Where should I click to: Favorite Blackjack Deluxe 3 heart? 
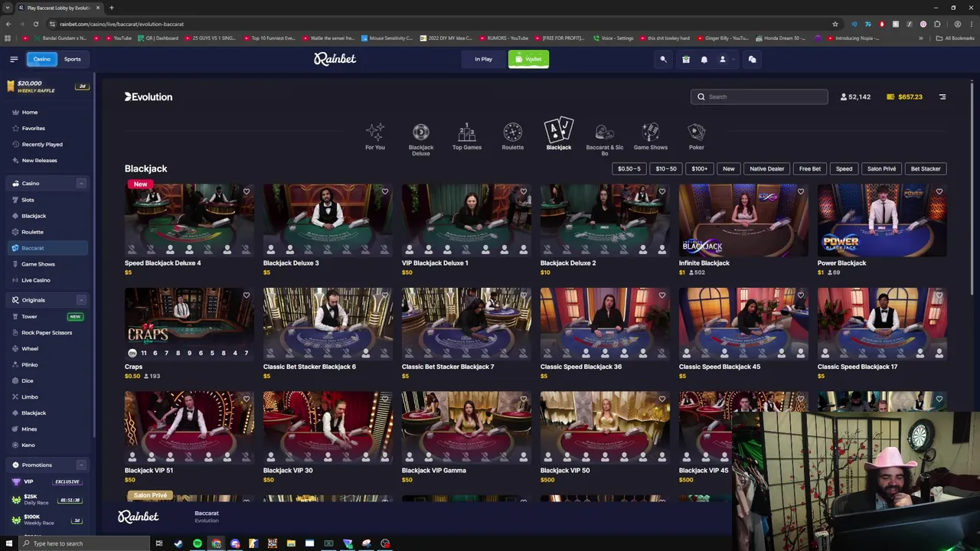tap(385, 191)
